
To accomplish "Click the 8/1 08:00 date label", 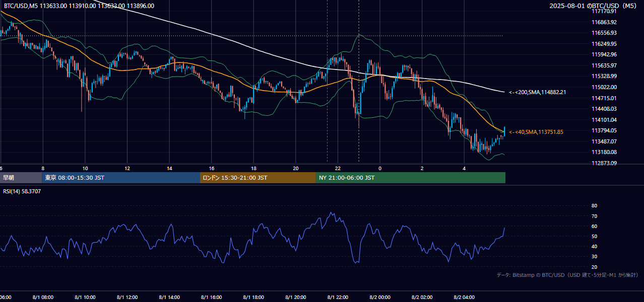I will tap(42, 297).
